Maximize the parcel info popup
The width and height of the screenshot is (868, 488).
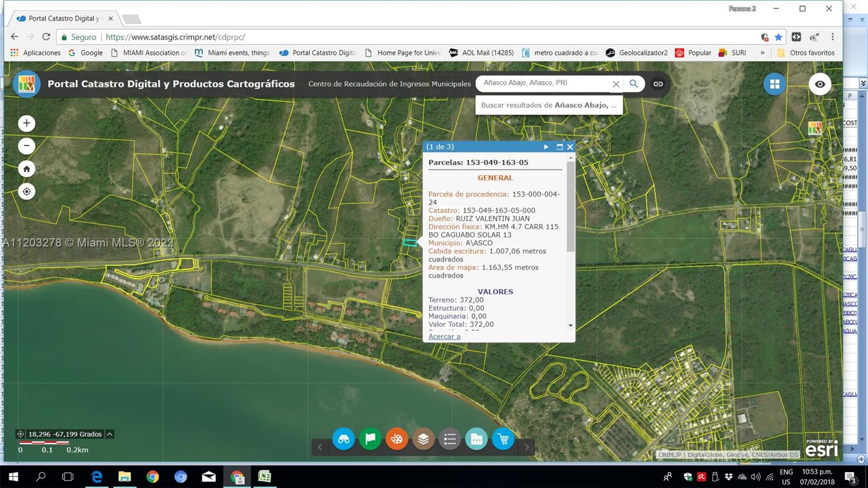[559, 147]
